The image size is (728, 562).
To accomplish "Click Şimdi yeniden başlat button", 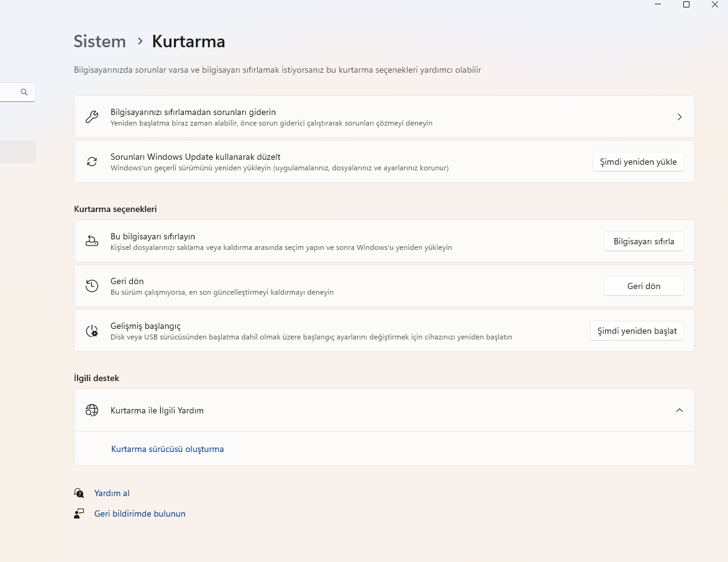I will 637,331.
